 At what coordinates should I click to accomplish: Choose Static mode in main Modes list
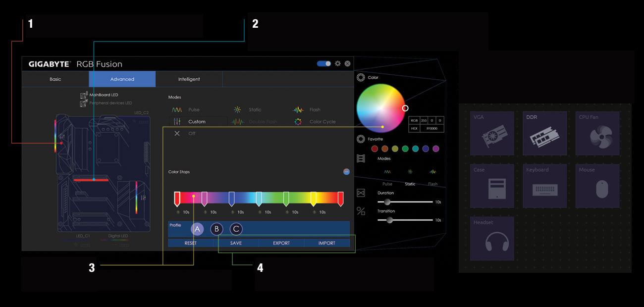coord(248,109)
